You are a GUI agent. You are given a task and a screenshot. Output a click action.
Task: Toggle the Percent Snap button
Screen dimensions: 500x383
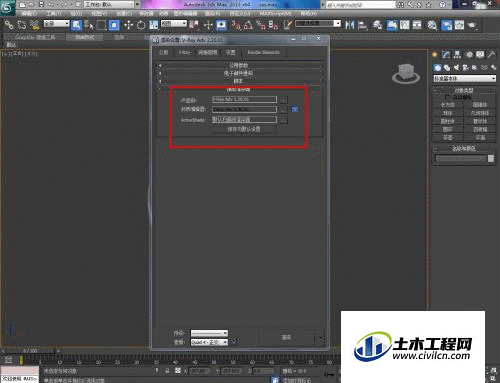click(261, 25)
